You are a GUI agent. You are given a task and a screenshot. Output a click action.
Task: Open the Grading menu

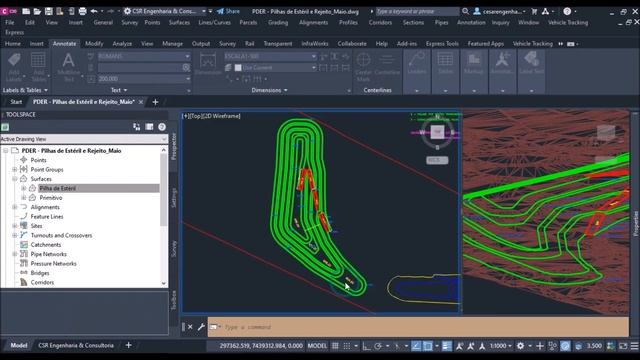pos(278,22)
